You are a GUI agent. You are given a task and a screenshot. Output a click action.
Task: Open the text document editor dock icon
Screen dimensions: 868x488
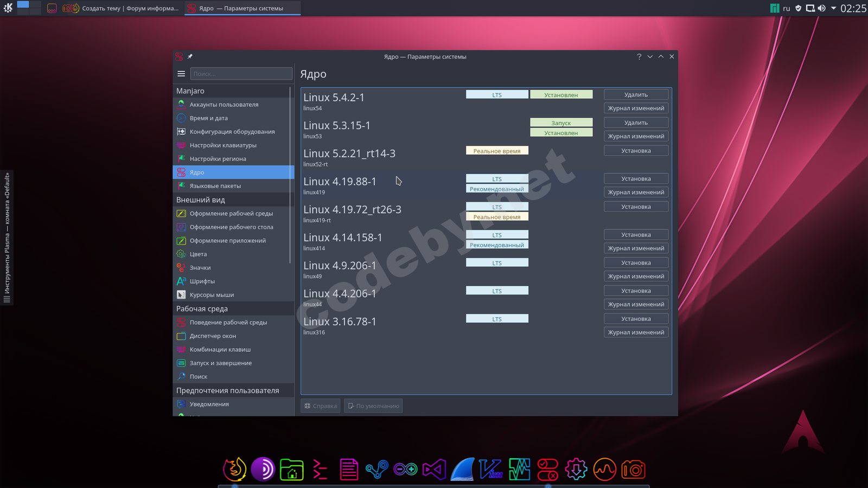point(349,470)
